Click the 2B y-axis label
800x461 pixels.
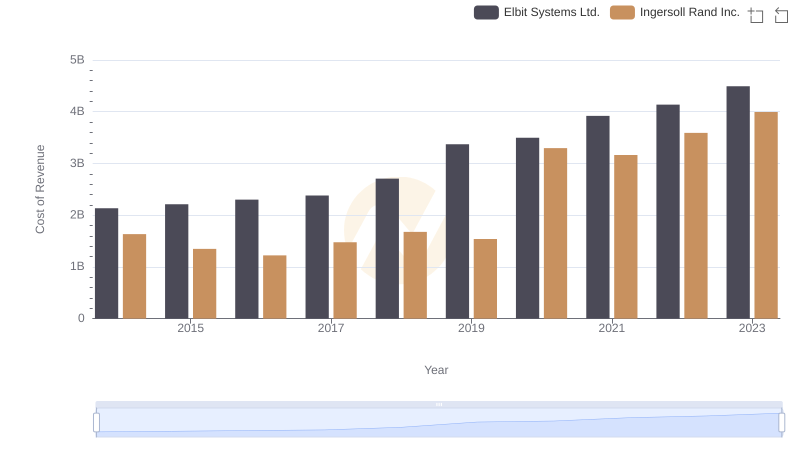[x=77, y=215]
